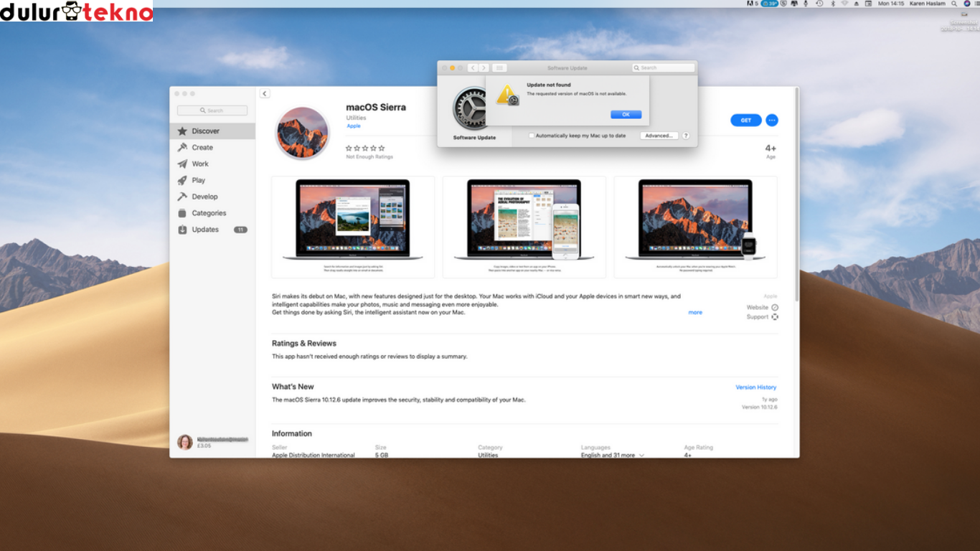This screenshot has width=980, height=551.
Task: Browse Categories in the App Store sidebar
Action: pyautogui.click(x=212, y=213)
